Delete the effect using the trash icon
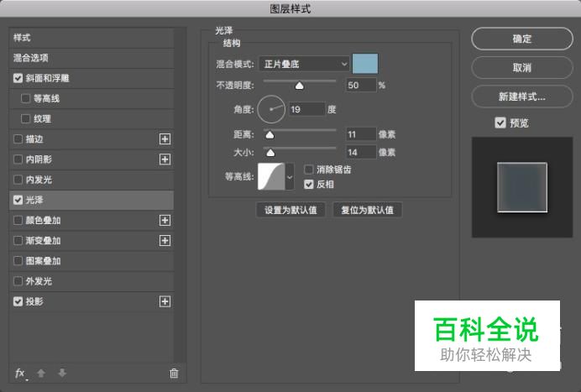This screenshot has height=392, width=581. tap(174, 373)
